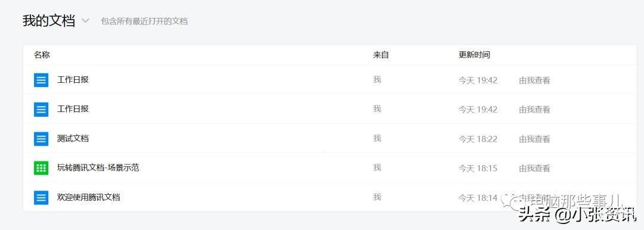This screenshot has width=644, height=230.
Task: Click 由我查看 on the 18:15 row
Action: pyautogui.click(x=534, y=169)
